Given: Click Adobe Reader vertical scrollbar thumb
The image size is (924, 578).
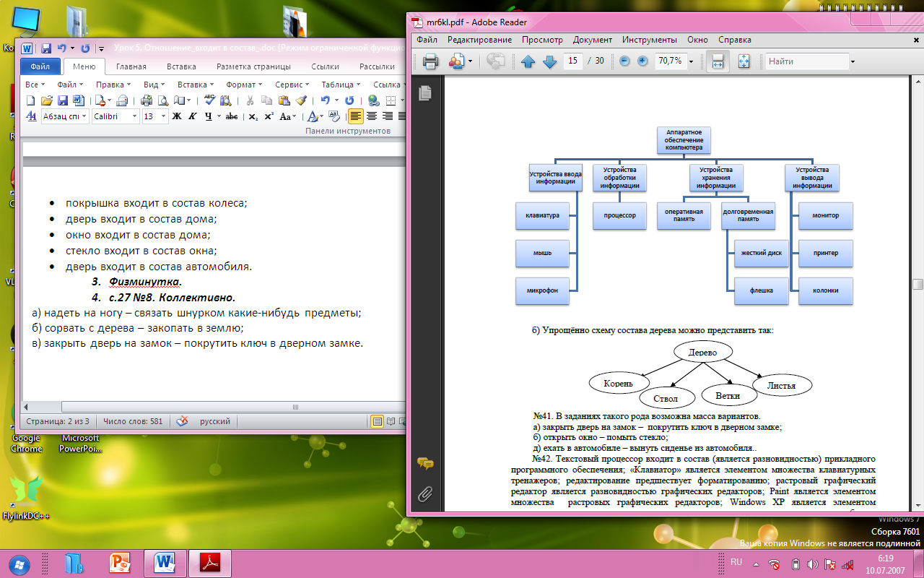Looking at the screenshot, I should pos(918,285).
